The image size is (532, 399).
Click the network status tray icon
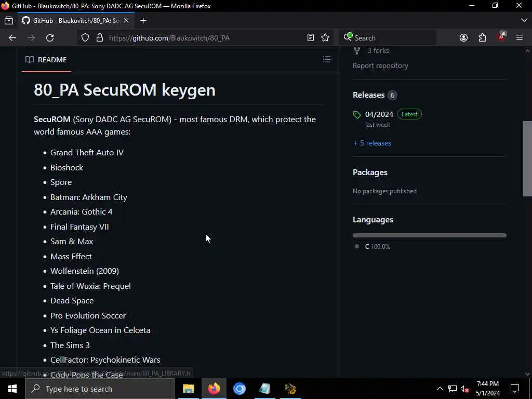[x=453, y=389]
